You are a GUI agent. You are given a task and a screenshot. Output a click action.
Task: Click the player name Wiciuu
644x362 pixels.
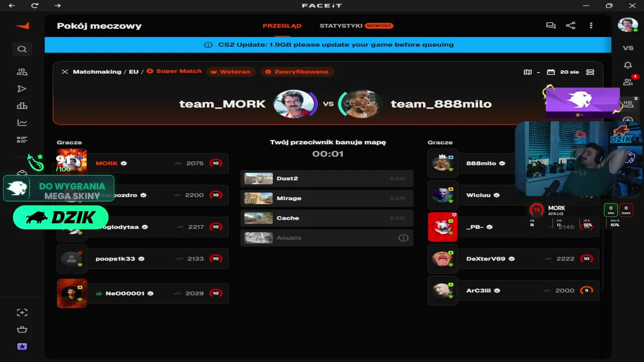pyautogui.click(x=478, y=195)
